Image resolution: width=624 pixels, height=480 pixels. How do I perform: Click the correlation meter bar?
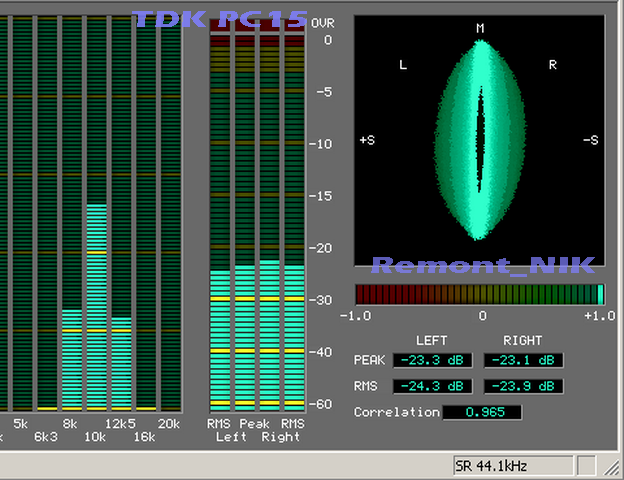479,294
